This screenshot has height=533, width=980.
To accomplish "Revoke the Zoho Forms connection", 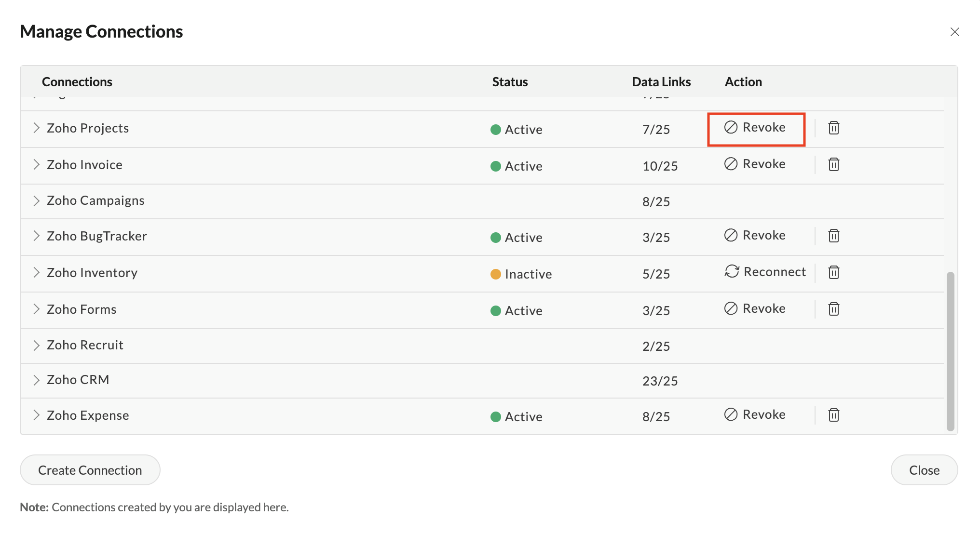I will pos(755,309).
